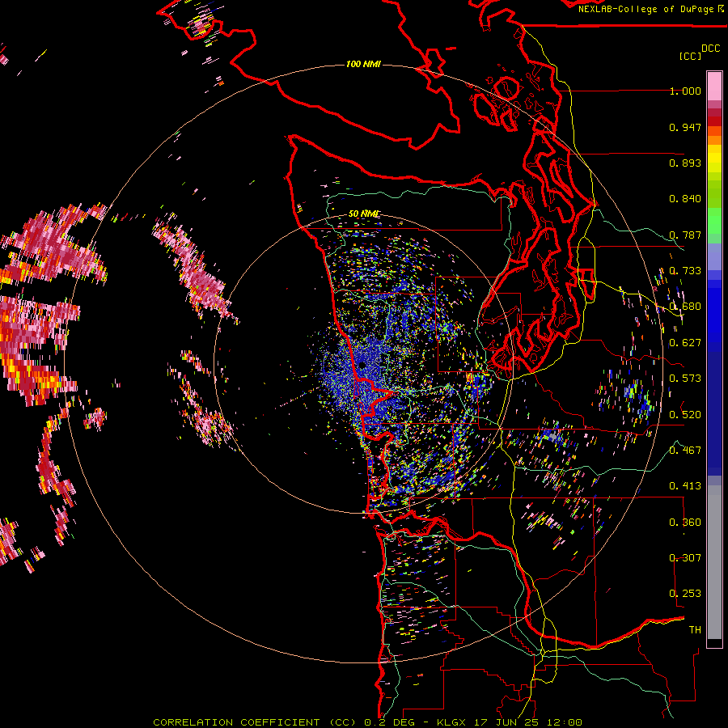Click the 0.627 scale value

coord(685,343)
